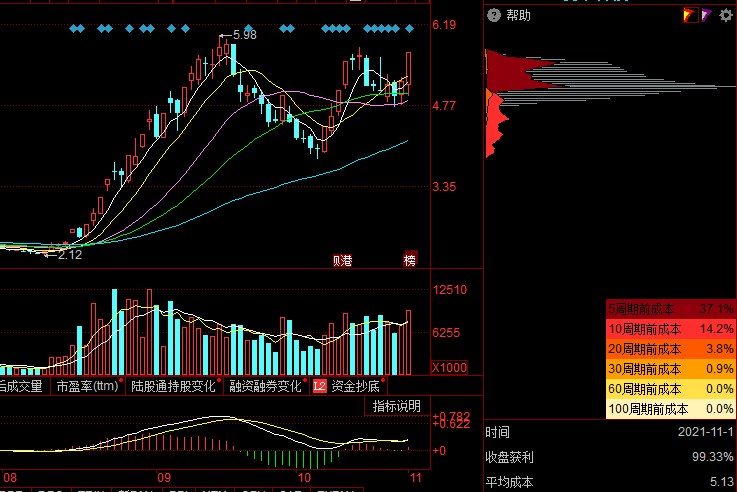This screenshot has width=737, height=492.
Task: Select the 20周期前成本 orange legend row
Action: 669,349
